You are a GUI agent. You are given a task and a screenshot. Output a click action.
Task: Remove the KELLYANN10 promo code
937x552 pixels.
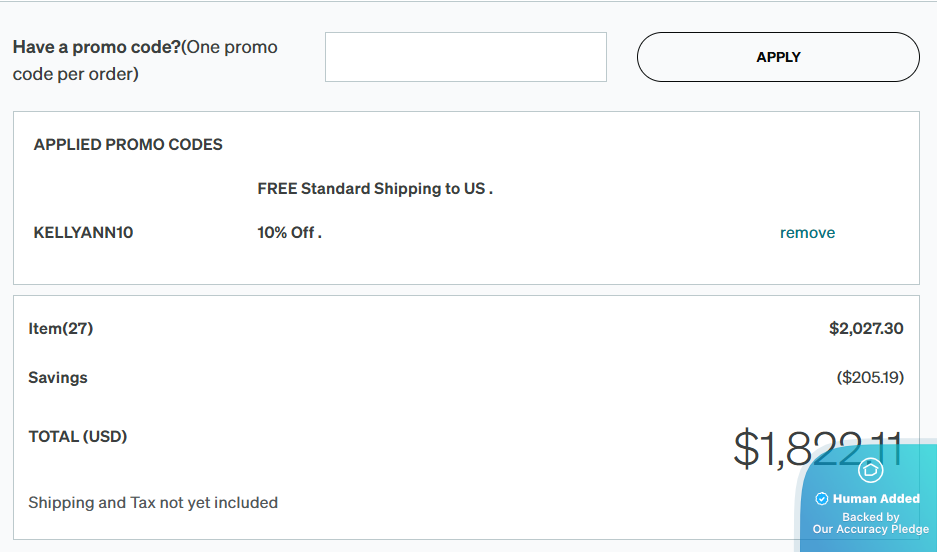click(x=807, y=233)
